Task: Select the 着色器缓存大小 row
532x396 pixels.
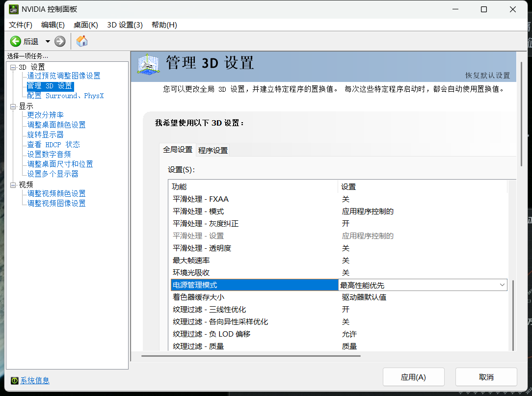Action: [339, 297]
